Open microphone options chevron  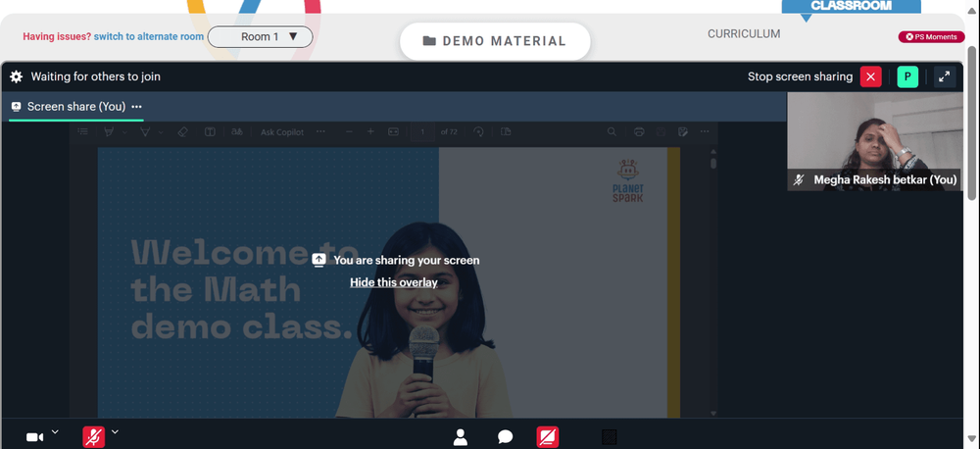pyautogui.click(x=115, y=431)
